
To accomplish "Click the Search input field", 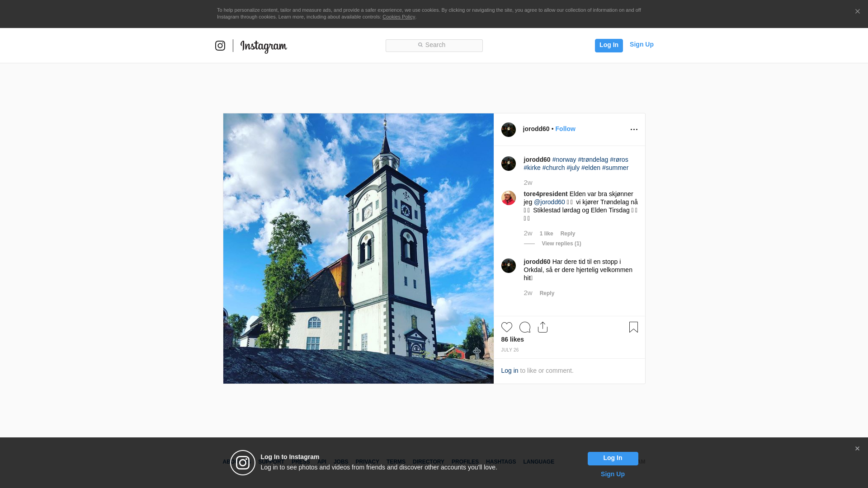I will [x=434, y=45].
